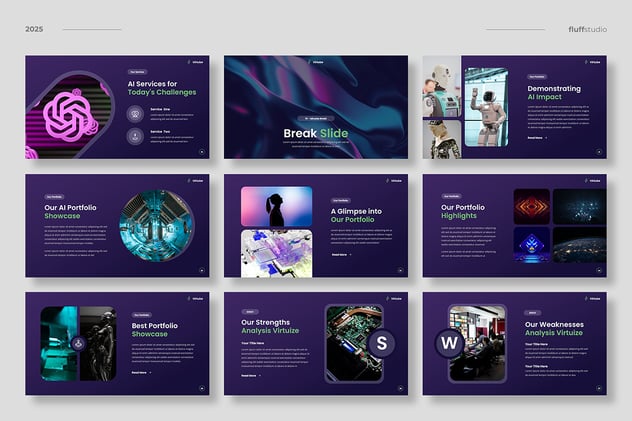
Task: Click the circular S badge icon
Action: (x=380, y=345)
